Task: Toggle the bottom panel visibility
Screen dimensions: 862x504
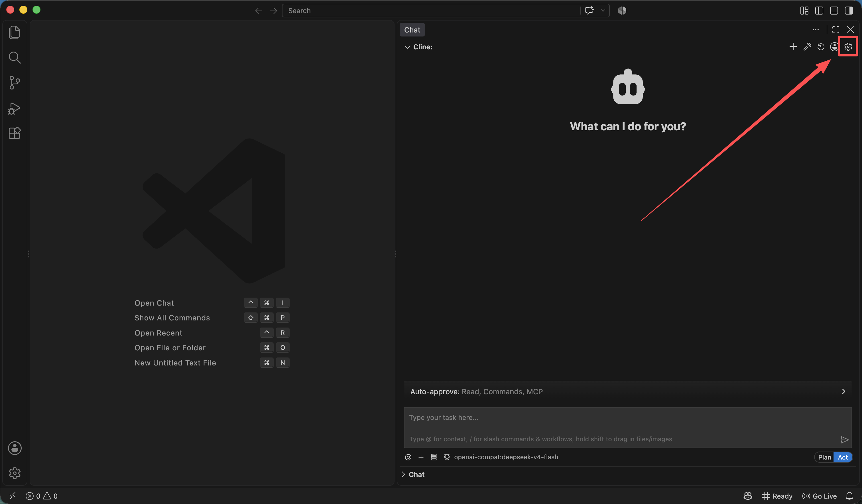Action: [x=834, y=11]
